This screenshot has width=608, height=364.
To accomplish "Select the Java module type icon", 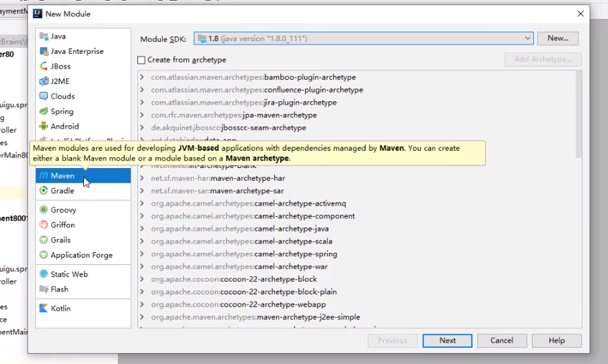I will 43,37.
